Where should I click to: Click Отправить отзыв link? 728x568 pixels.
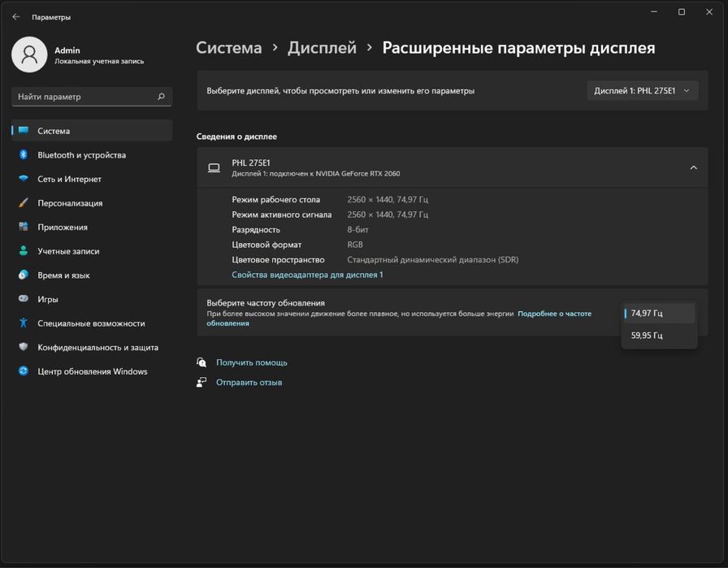[249, 382]
